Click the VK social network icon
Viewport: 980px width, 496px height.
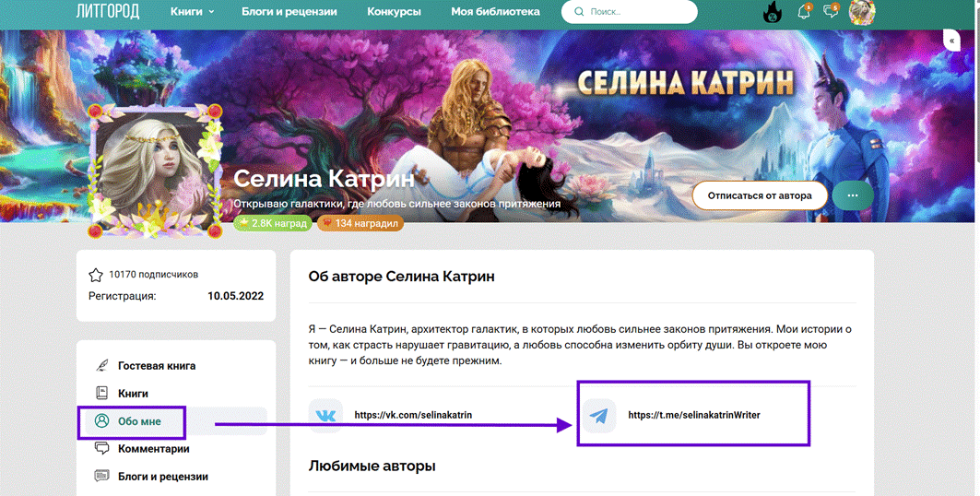[x=325, y=416]
